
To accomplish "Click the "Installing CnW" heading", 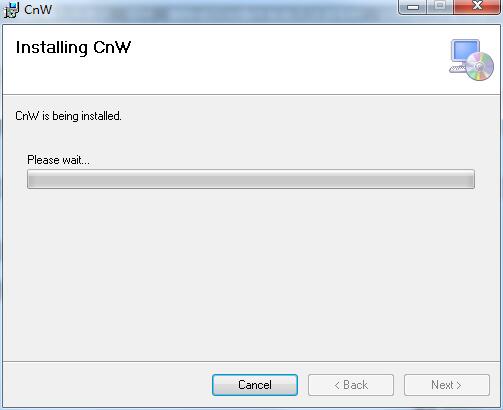I will click(x=73, y=48).
